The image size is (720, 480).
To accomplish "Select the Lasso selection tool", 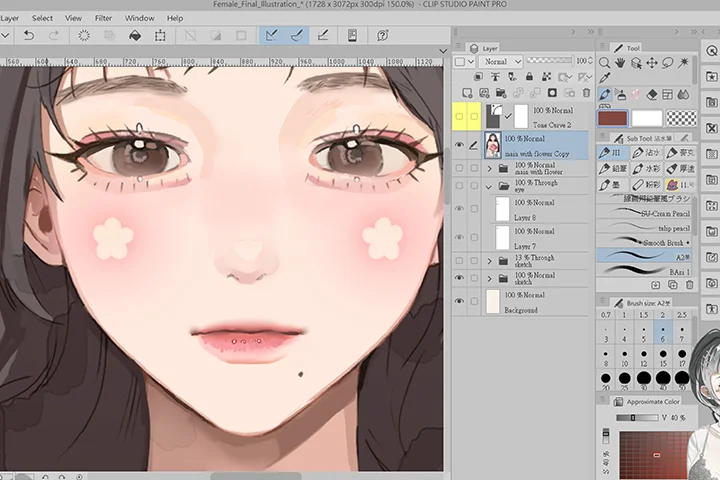I will point(668,62).
